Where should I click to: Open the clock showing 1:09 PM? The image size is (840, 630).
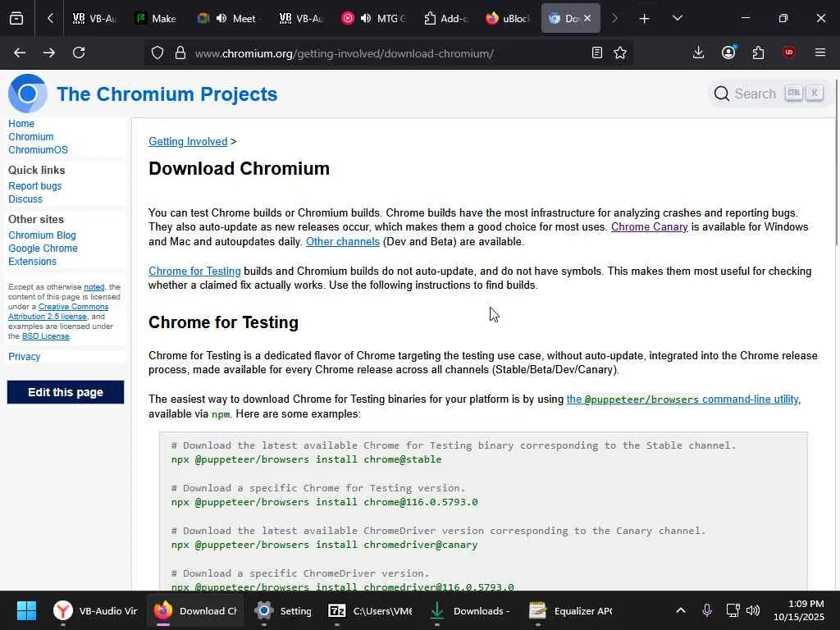[799, 610]
